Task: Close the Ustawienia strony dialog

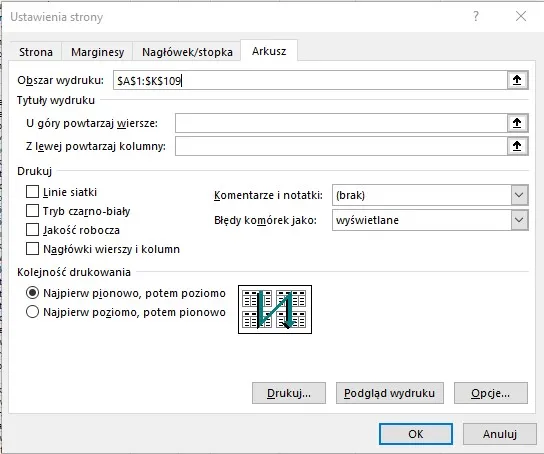Action: [x=521, y=16]
